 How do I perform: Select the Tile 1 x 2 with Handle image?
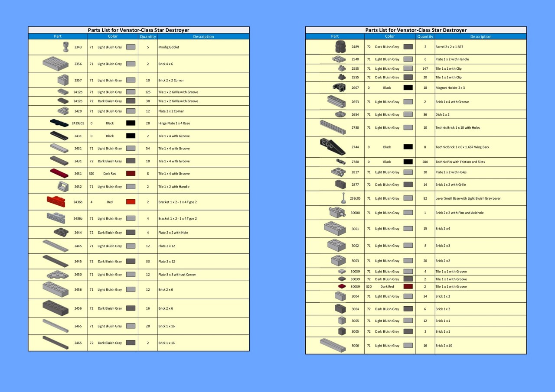click(63, 186)
